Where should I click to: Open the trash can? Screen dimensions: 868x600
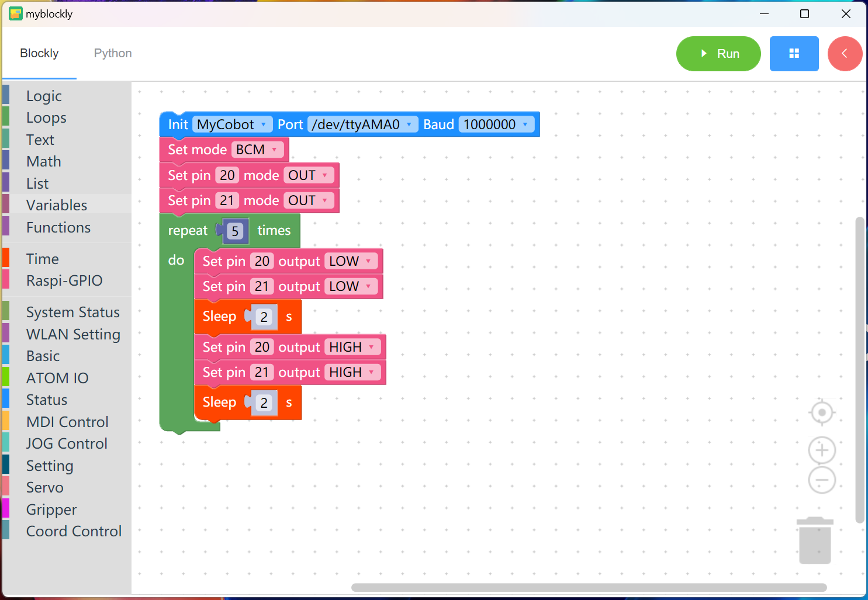tap(815, 540)
